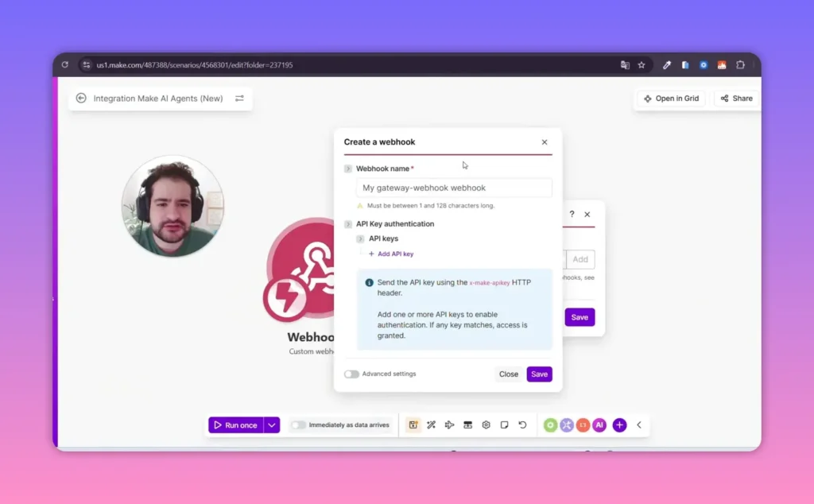The height and width of the screenshot is (504, 814).
Task: Expand the API Key authentication section
Action: 347,223
